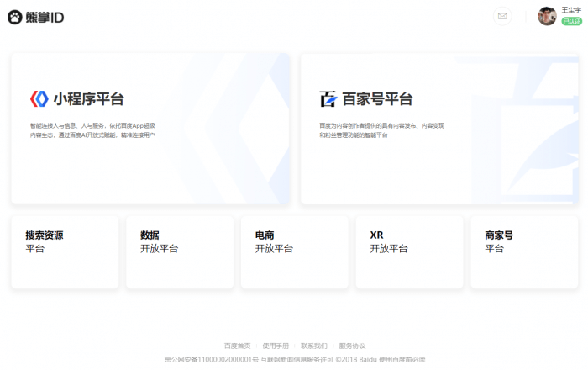This screenshot has height=370, width=588.
Task: Click the 百度首页 footer link
Action: [237, 346]
